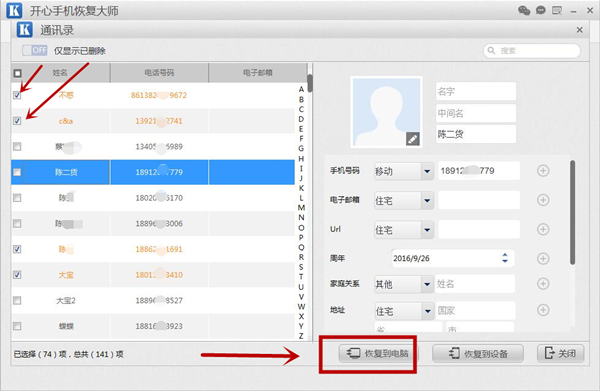Uncheck the 大宝 contact checkbox

coord(17,275)
